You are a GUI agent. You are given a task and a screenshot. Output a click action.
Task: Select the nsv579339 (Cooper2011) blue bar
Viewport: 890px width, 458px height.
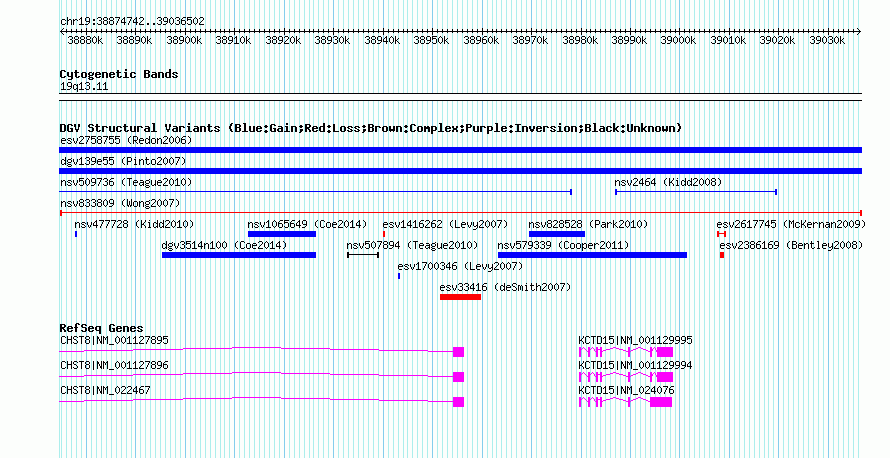(x=593, y=255)
